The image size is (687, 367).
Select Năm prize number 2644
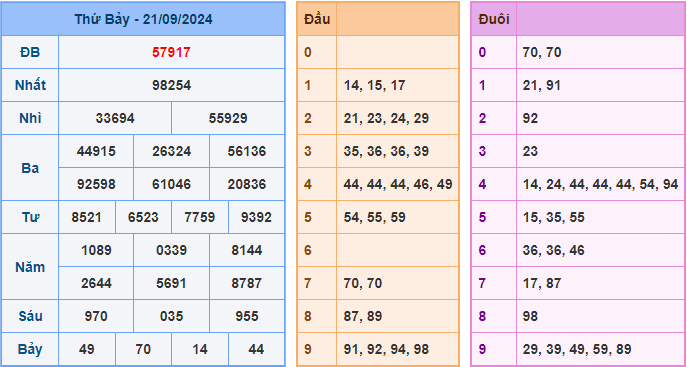coord(96,283)
